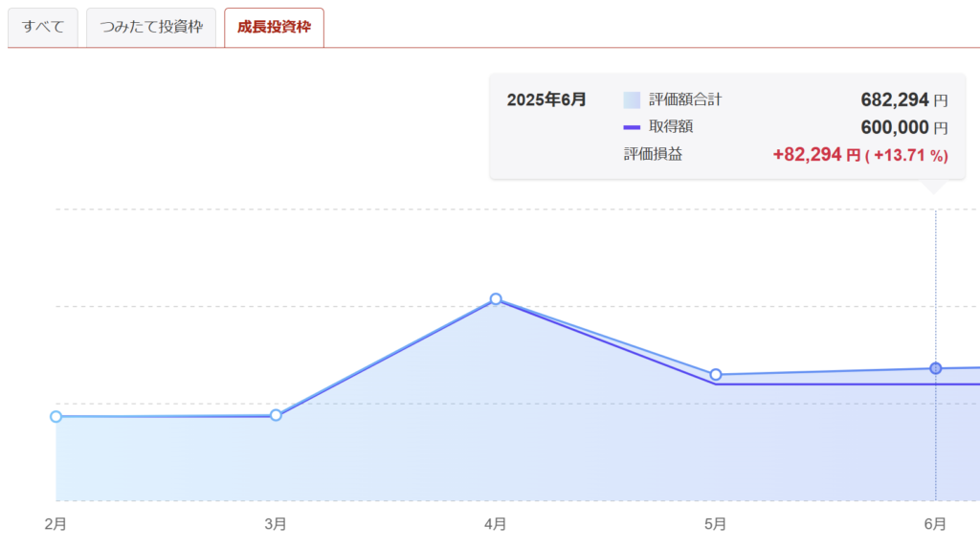
Task: Click the 3月 axis label
Action: click(276, 524)
